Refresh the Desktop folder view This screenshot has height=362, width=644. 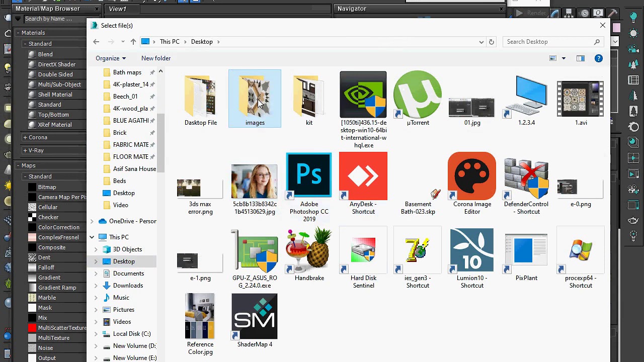(x=492, y=42)
